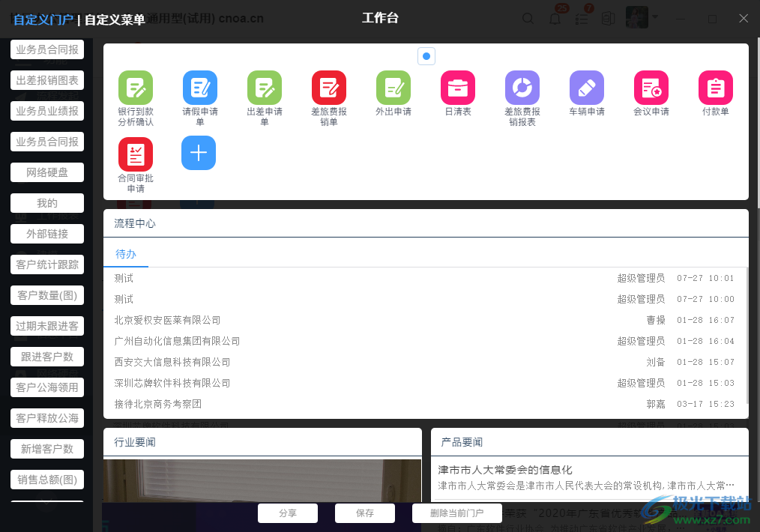
Task: Click the 分享 button
Action: [x=288, y=513]
